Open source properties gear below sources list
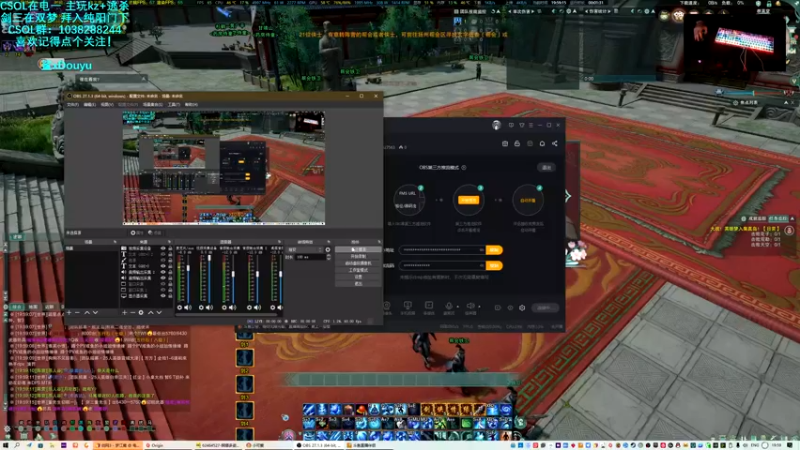800x450 pixels. 141,312
